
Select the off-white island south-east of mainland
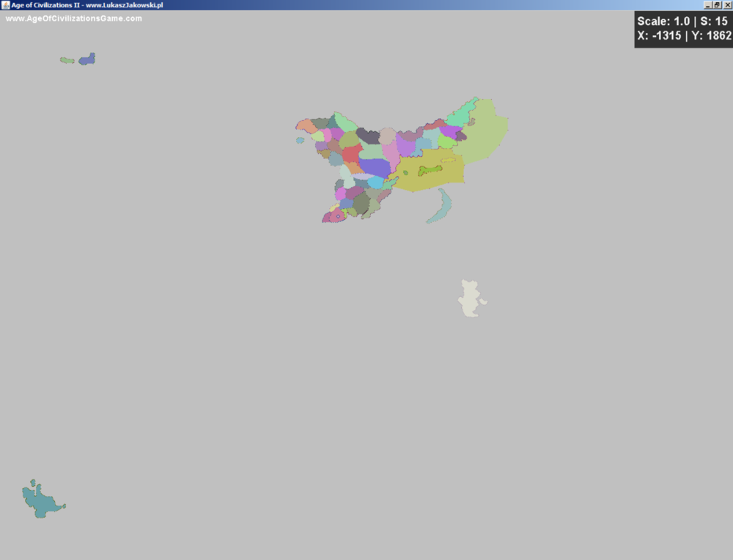[471, 299]
